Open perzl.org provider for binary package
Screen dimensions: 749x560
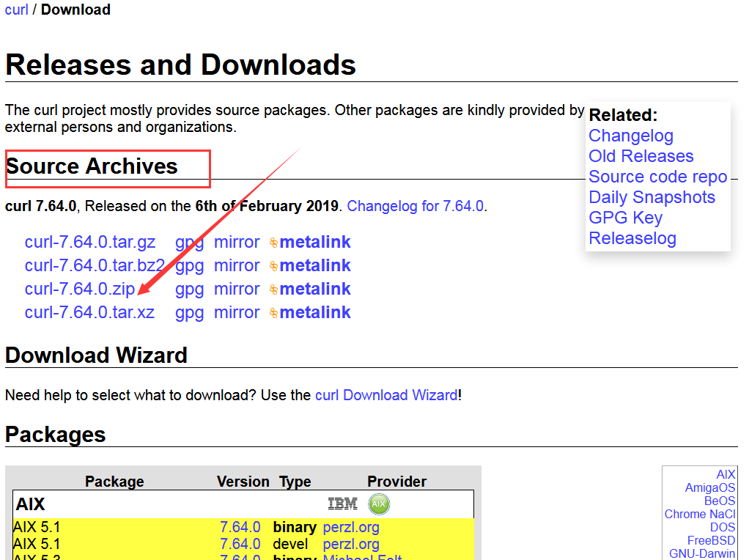click(351, 528)
